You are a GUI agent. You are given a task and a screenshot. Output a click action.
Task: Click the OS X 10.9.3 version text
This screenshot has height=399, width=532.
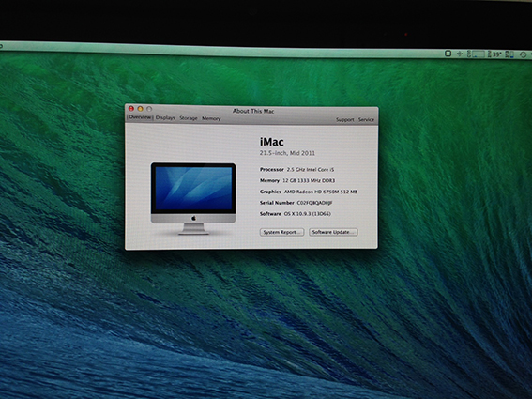307,214
